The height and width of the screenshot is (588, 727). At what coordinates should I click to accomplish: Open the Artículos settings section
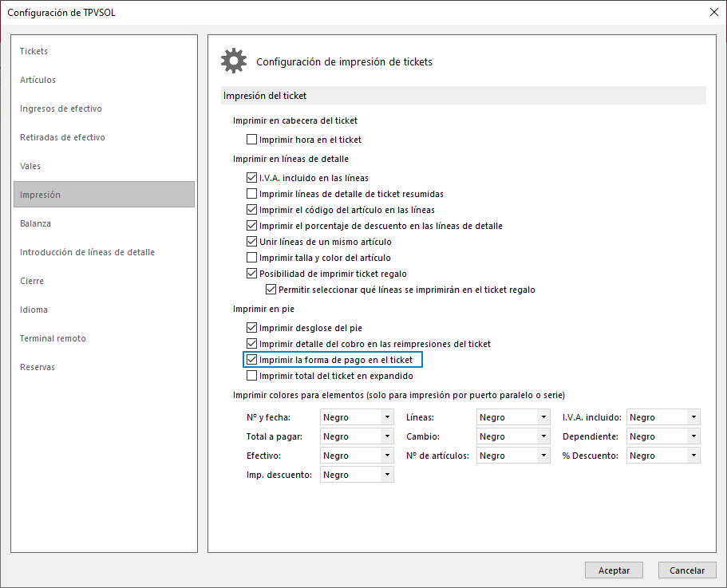(x=104, y=80)
